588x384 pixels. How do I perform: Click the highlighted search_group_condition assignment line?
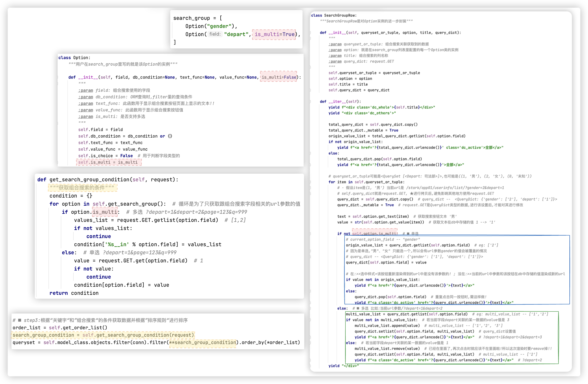pyautogui.click(x=103, y=335)
